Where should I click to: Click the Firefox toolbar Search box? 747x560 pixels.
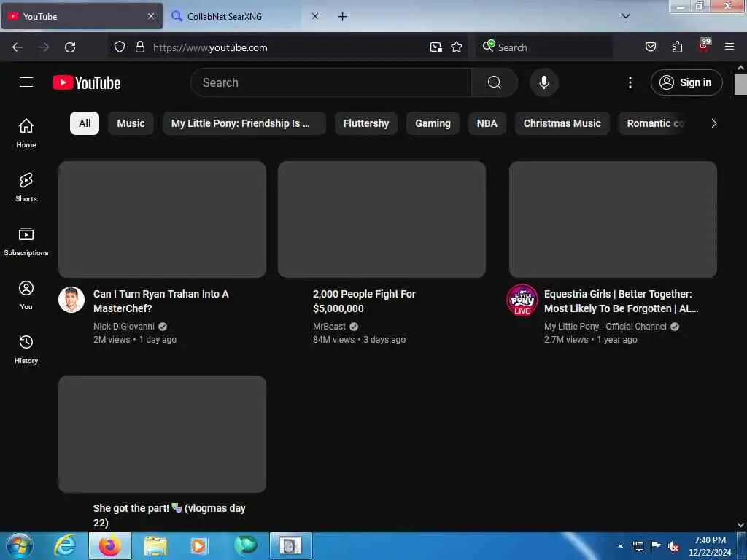(x=544, y=47)
